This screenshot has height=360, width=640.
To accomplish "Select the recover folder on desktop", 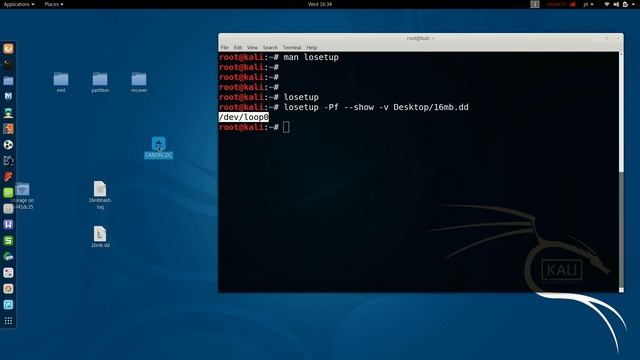I will coord(139,82).
